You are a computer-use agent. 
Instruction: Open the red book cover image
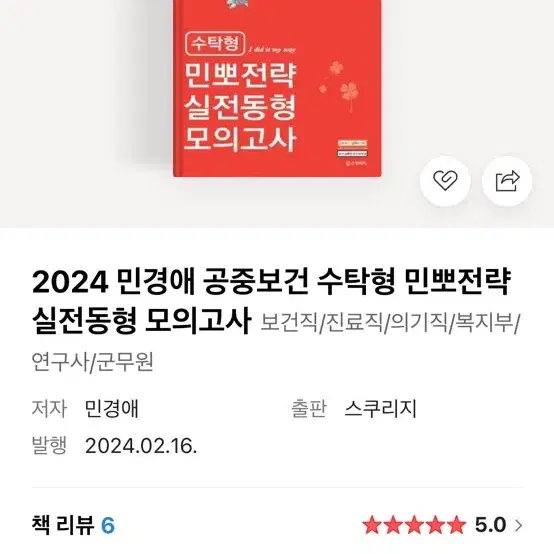277,88
